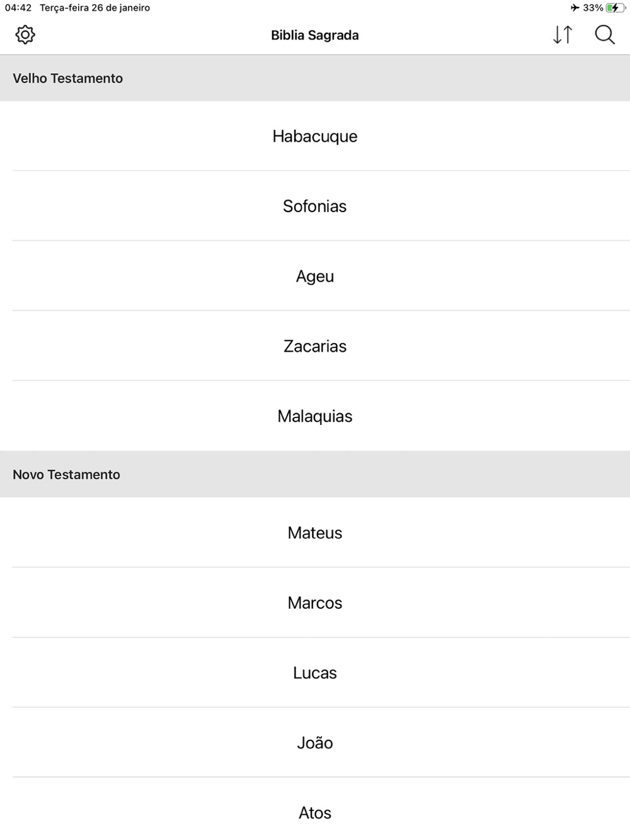Open the Gospel of Marcos
The image size is (630, 840).
tap(315, 603)
